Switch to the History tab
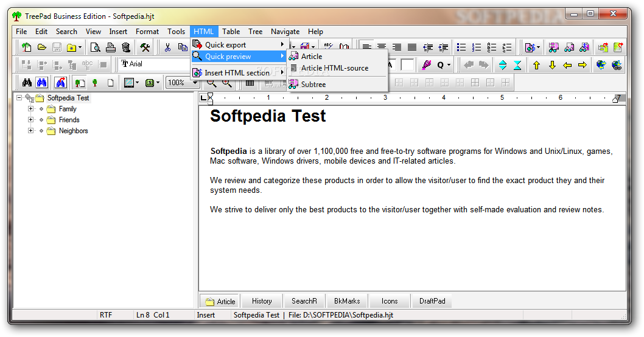 (x=262, y=301)
